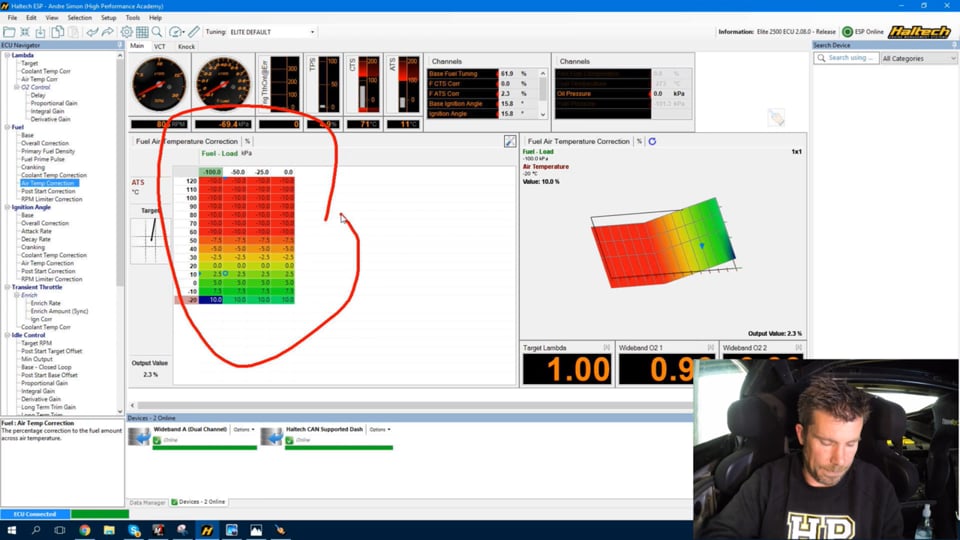Select the 10.0 cell in row -20

coord(211,299)
